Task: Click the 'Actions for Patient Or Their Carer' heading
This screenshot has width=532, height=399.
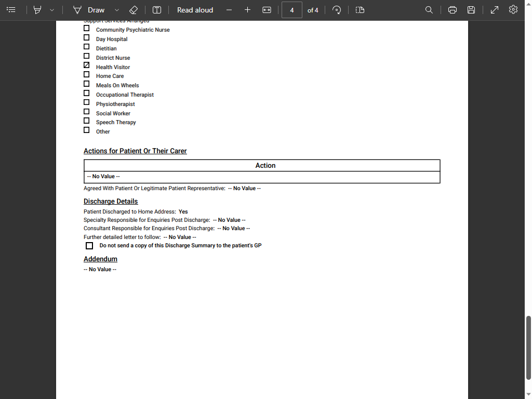Action: coord(135,151)
